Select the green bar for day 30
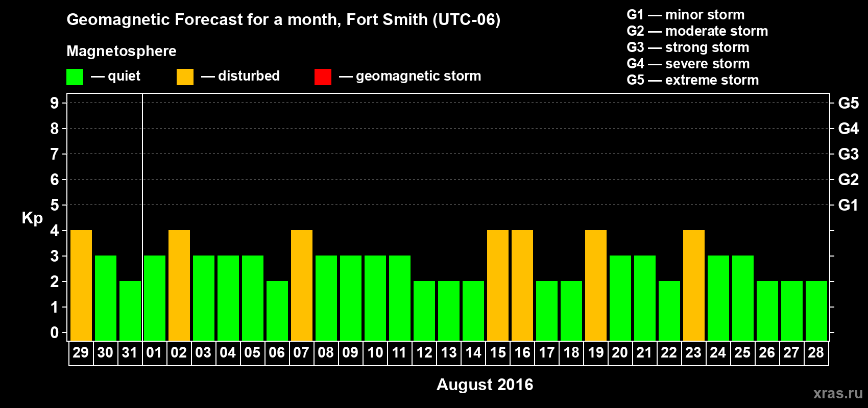 coord(106,298)
